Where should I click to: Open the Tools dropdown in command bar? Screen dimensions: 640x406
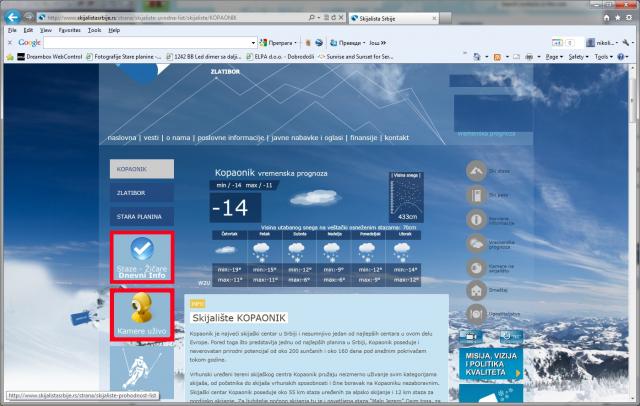[x=603, y=57]
